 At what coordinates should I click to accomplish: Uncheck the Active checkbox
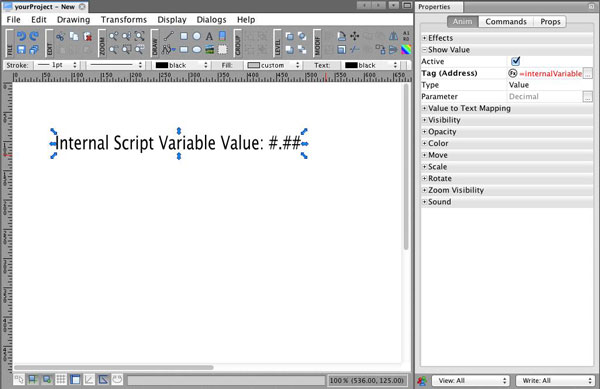click(x=515, y=61)
